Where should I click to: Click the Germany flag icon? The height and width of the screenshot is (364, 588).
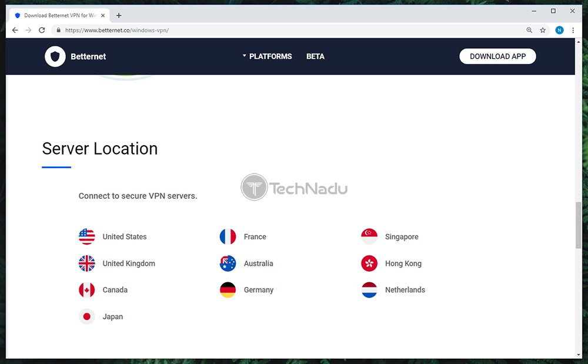pos(228,290)
